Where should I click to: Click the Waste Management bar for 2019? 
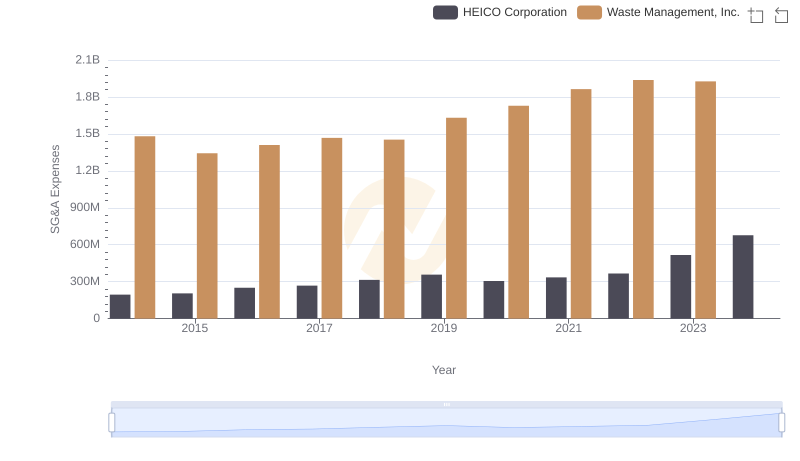pyautogui.click(x=456, y=218)
